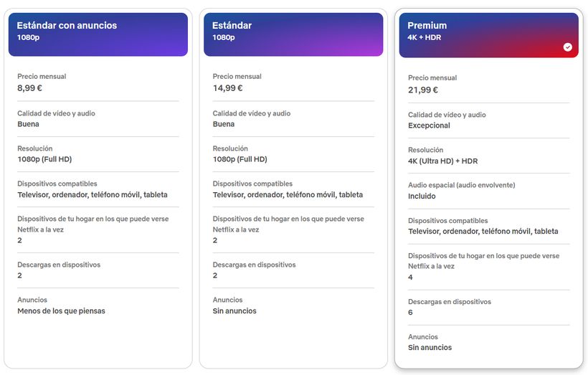Click the downloads value "6" in Premium
Screen dimensions: 588x375
pyautogui.click(x=411, y=313)
